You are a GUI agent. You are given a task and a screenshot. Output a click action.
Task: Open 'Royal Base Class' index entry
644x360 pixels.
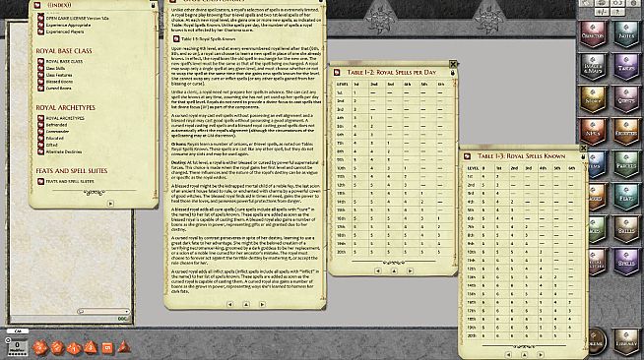click(64, 62)
